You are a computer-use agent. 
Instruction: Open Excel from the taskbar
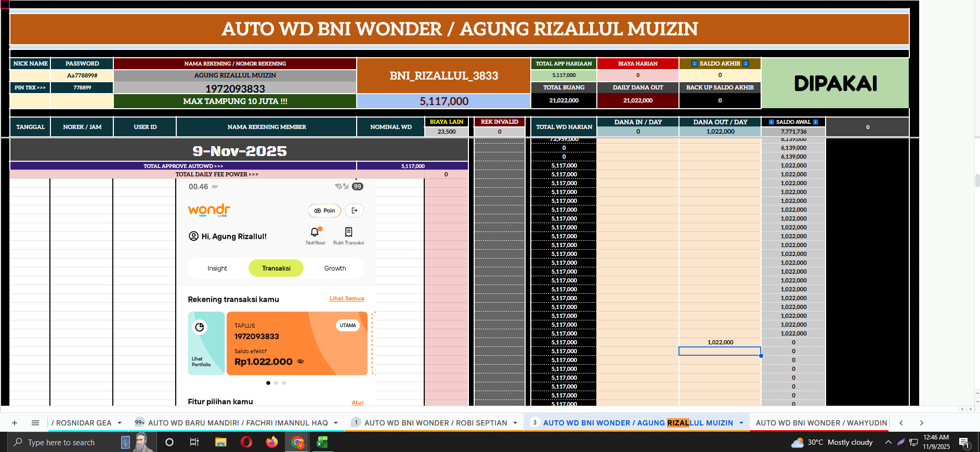(x=322, y=442)
